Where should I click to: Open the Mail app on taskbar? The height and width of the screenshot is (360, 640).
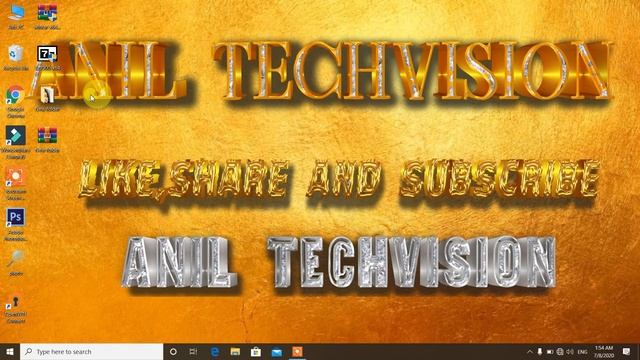tap(277, 351)
